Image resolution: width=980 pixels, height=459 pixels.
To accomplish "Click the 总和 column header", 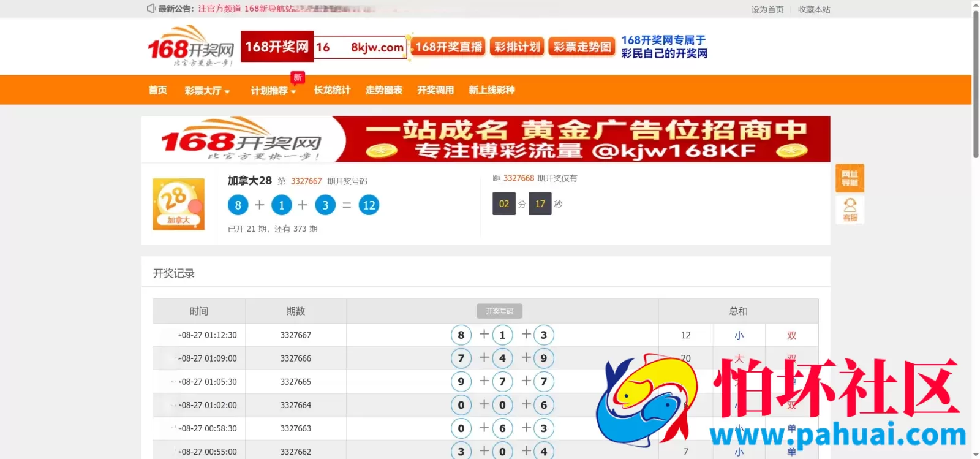I will coord(739,311).
